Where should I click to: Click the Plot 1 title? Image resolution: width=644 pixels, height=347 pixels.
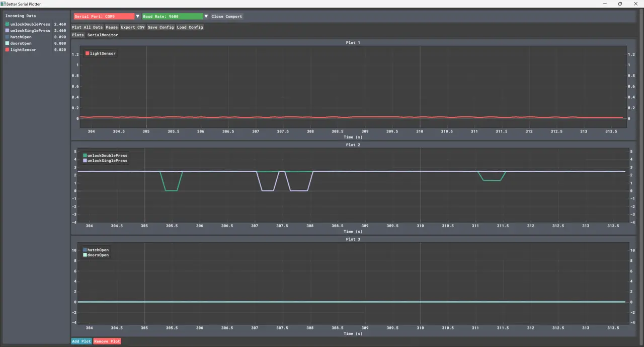coord(353,43)
